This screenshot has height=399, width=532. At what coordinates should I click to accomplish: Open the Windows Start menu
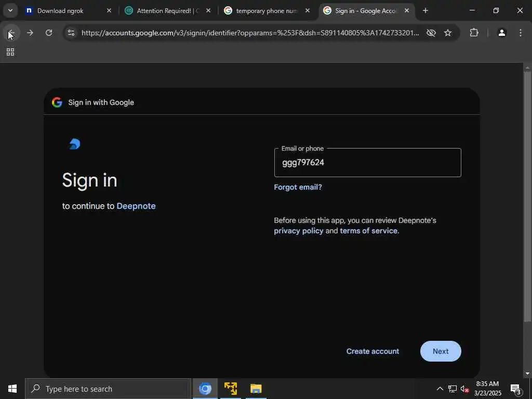[12, 389]
